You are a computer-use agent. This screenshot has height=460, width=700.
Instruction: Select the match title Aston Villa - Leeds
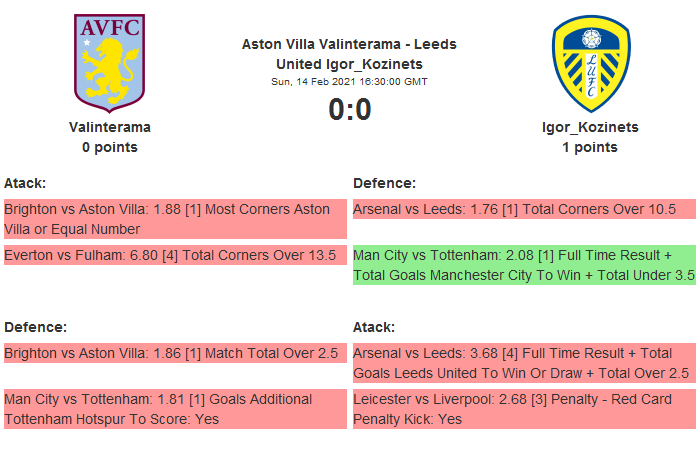349,54
